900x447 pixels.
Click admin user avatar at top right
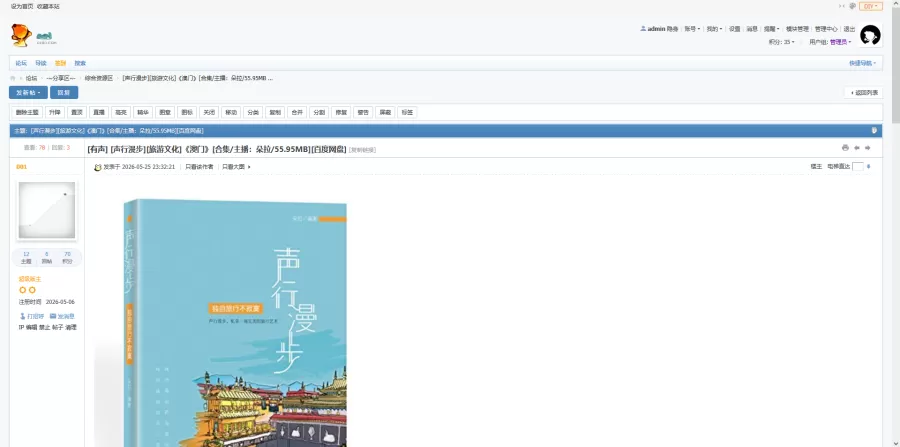click(x=870, y=35)
